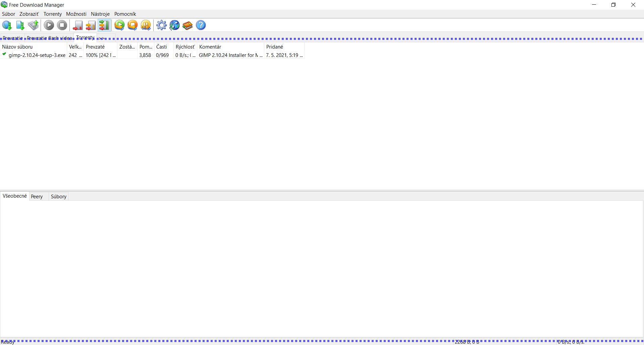The image size is (644, 345).
Task: Select the Torrenty tab
Action: click(x=85, y=38)
